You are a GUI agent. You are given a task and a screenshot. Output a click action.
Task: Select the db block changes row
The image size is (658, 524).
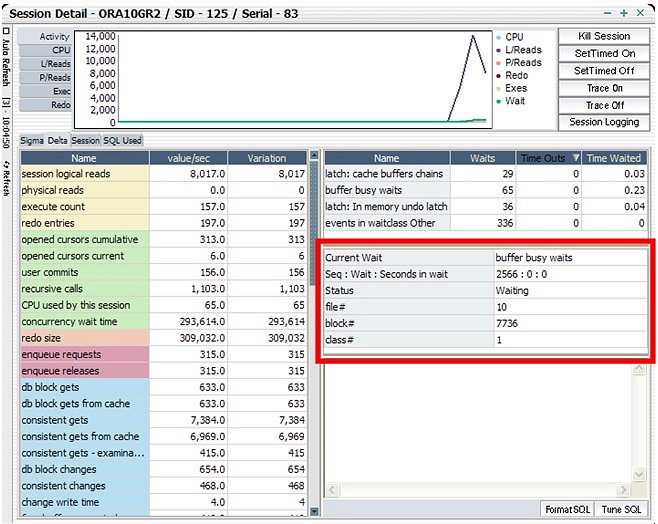click(164, 469)
